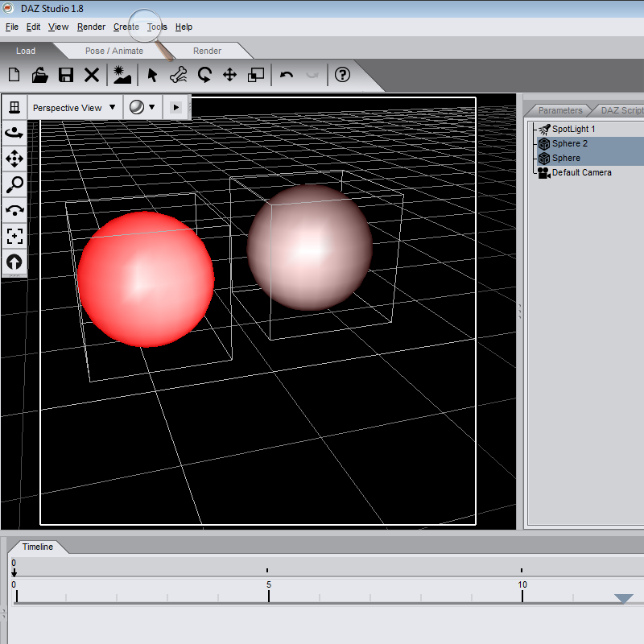Select the bone pose tool
This screenshot has height=644, width=644.
point(178,75)
